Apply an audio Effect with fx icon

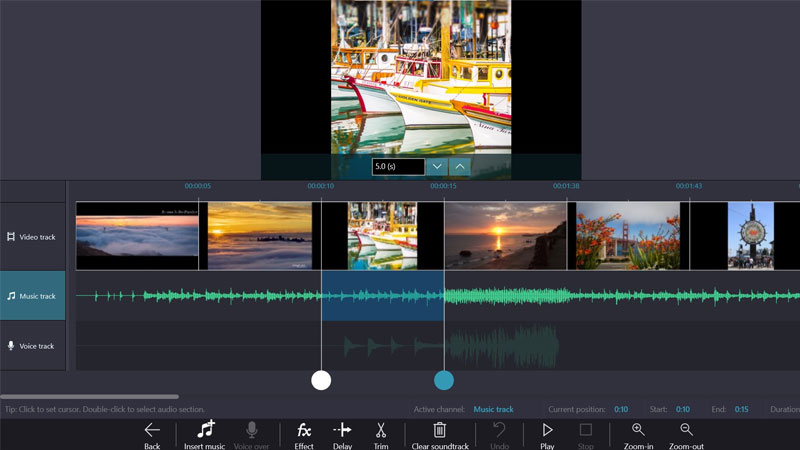pos(304,430)
